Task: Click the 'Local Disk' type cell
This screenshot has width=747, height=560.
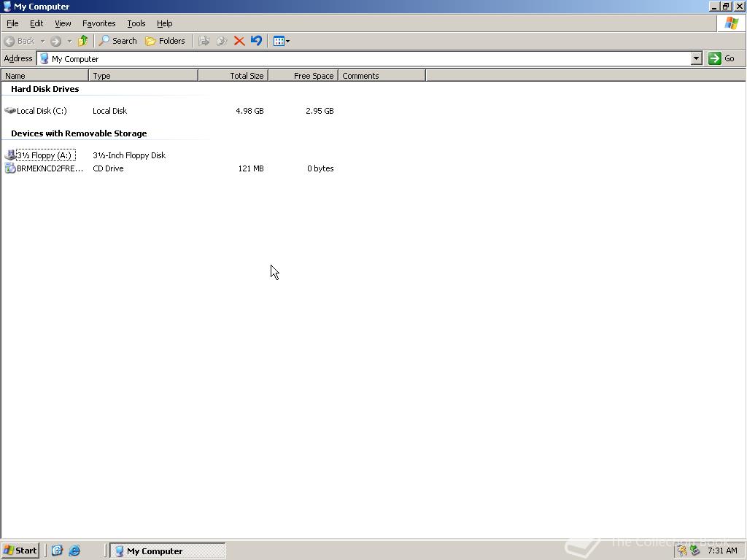Action: click(x=109, y=111)
